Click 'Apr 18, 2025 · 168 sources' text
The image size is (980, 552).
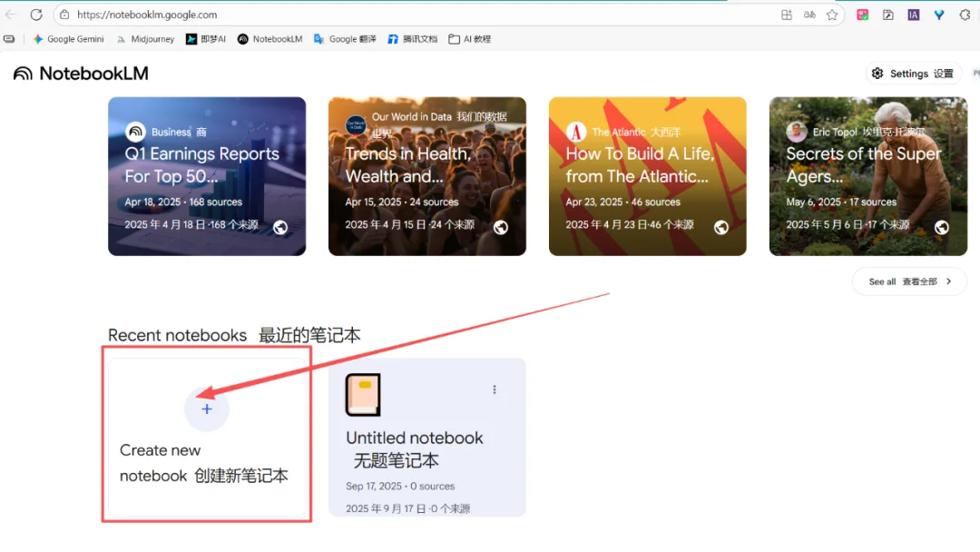183,202
